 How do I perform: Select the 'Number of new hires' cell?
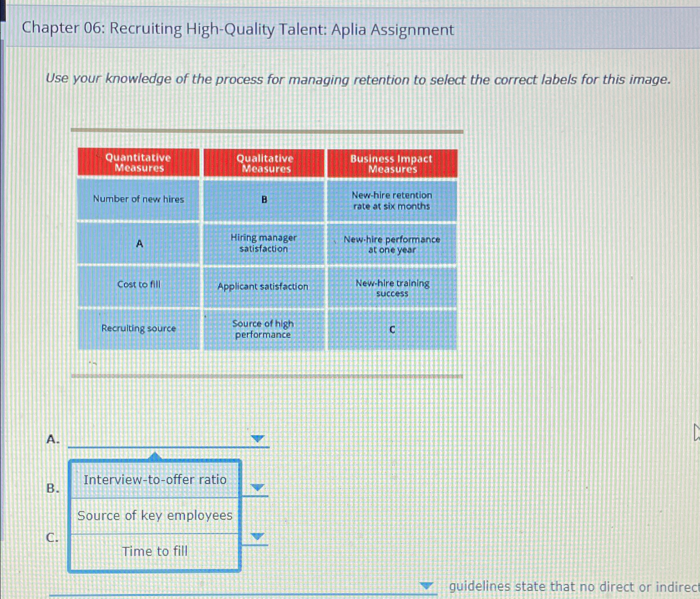139,199
